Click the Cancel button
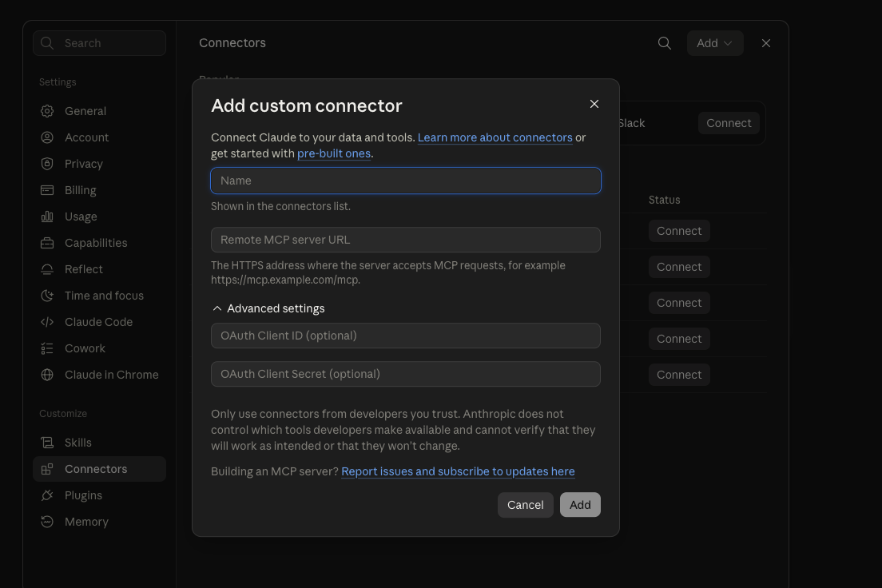Image resolution: width=882 pixels, height=588 pixels. point(526,505)
